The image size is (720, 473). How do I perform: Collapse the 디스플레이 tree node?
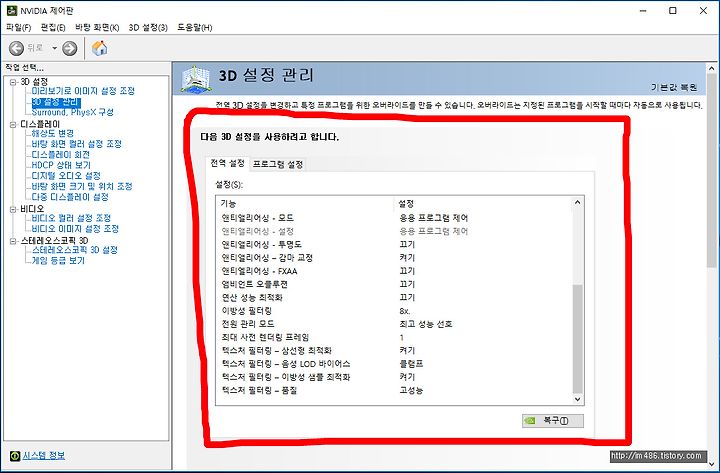(13, 124)
